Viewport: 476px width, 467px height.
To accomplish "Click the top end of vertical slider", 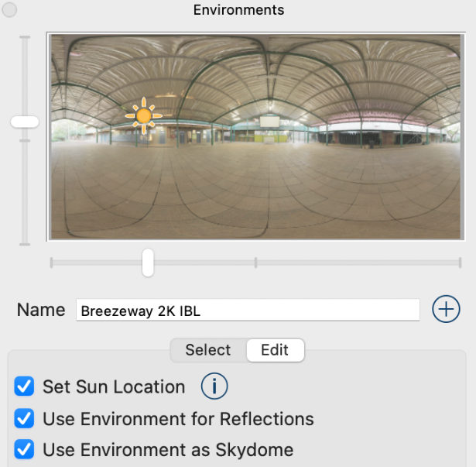I will [x=25, y=37].
